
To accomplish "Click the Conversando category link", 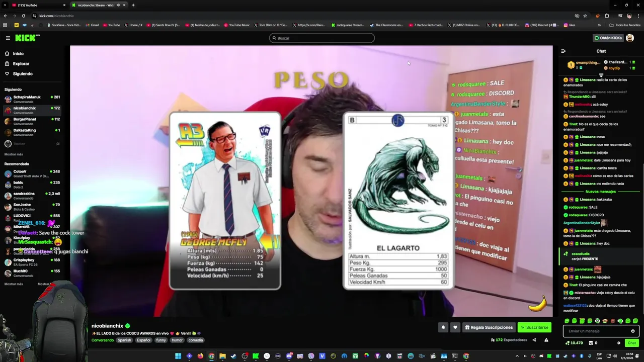I will pos(103,340).
